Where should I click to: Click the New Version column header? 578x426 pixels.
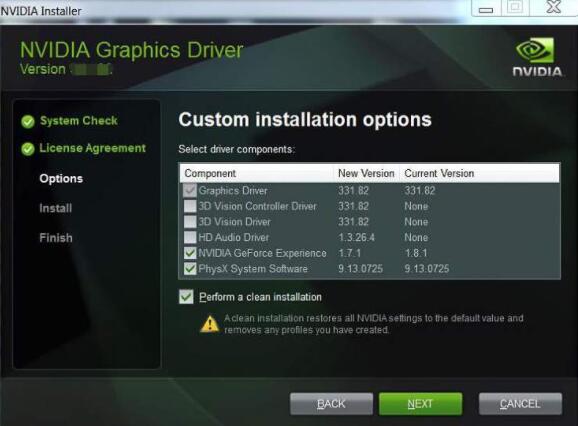(366, 173)
